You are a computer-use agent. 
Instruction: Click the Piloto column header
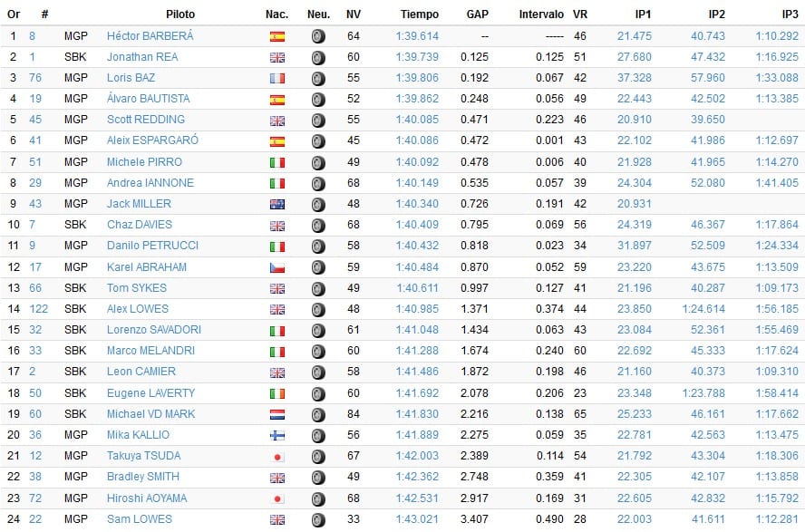(x=180, y=15)
